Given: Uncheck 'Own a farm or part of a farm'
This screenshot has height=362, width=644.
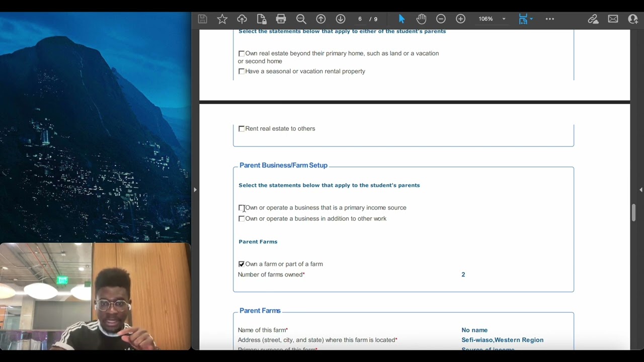Looking at the screenshot, I should pos(242,264).
